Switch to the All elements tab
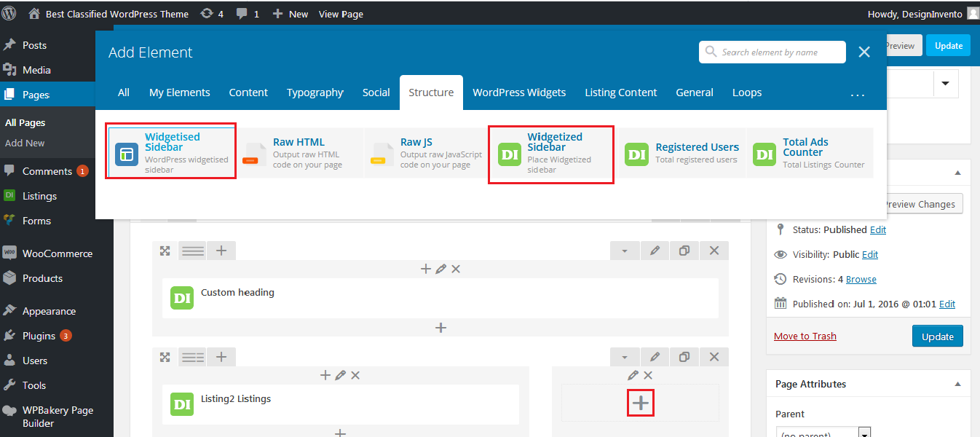Viewport: 980px width, 437px height. (x=124, y=92)
